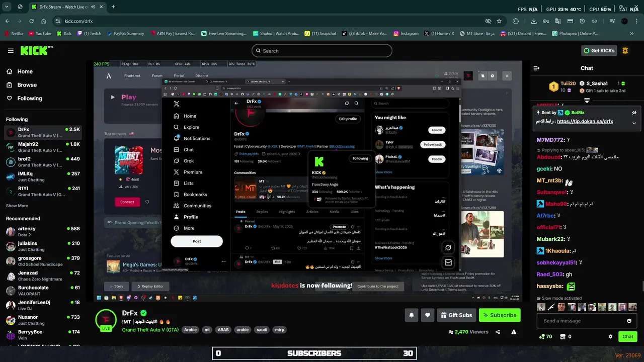Click the green Subscribe button
Screen dimensions: 644x362
(500, 315)
